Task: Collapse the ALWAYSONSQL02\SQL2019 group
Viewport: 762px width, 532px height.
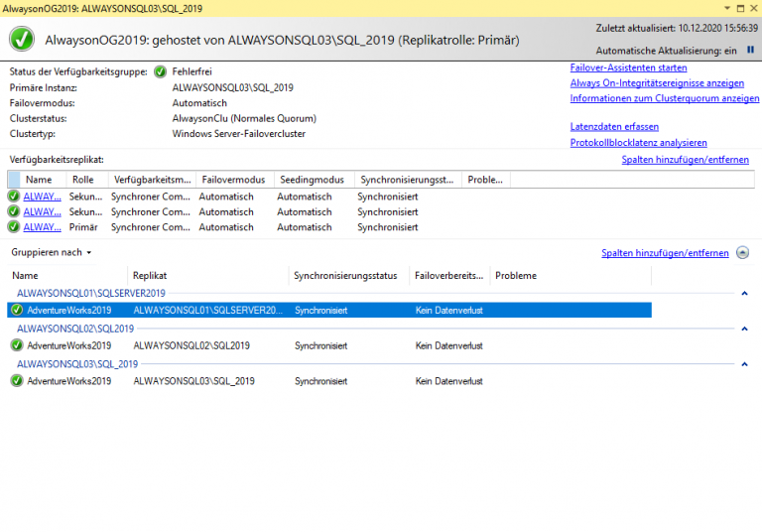Action: (744, 329)
